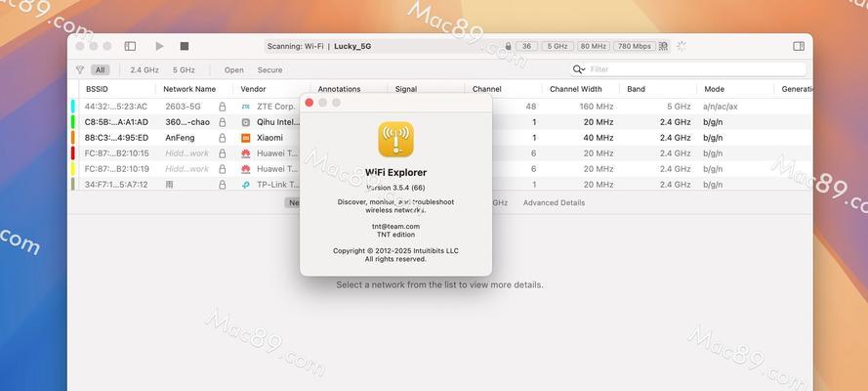Click the lock icon for 34:F7:1...5:A7:12
The image size is (868, 391).
tap(222, 185)
